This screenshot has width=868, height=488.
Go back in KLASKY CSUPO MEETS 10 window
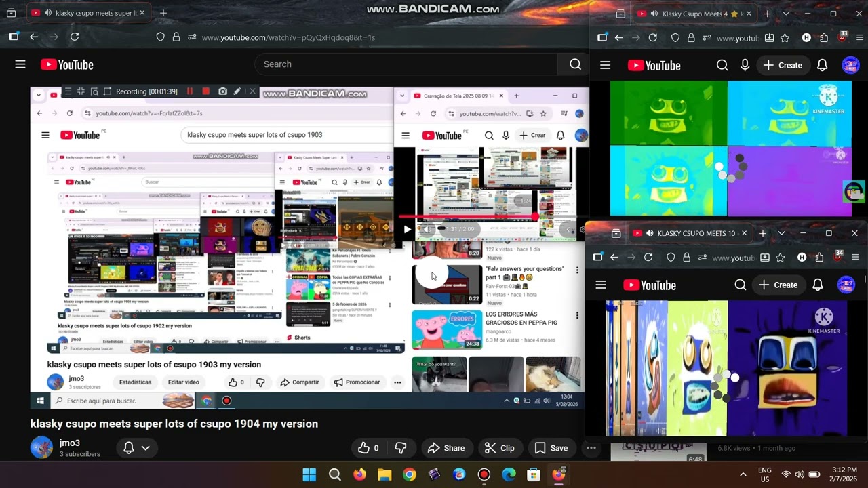pyautogui.click(x=614, y=258)
